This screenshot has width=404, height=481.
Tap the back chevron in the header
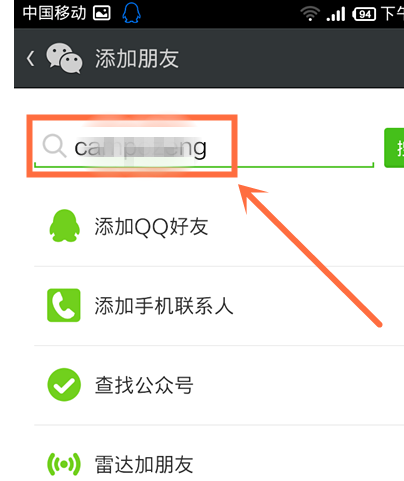point(31,58)
